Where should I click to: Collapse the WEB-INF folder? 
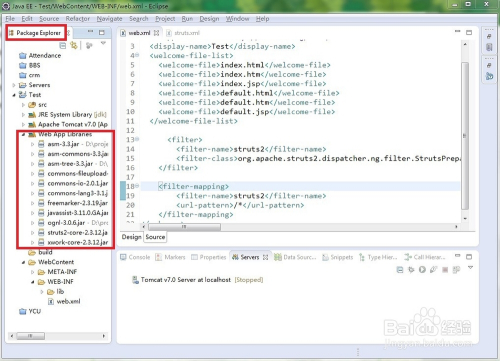(x=32, y=282)
